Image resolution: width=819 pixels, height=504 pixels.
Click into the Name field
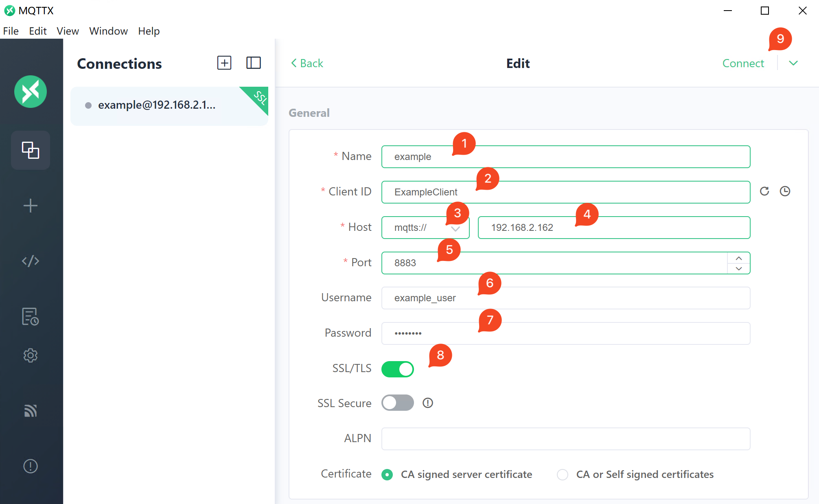point(566,157)
